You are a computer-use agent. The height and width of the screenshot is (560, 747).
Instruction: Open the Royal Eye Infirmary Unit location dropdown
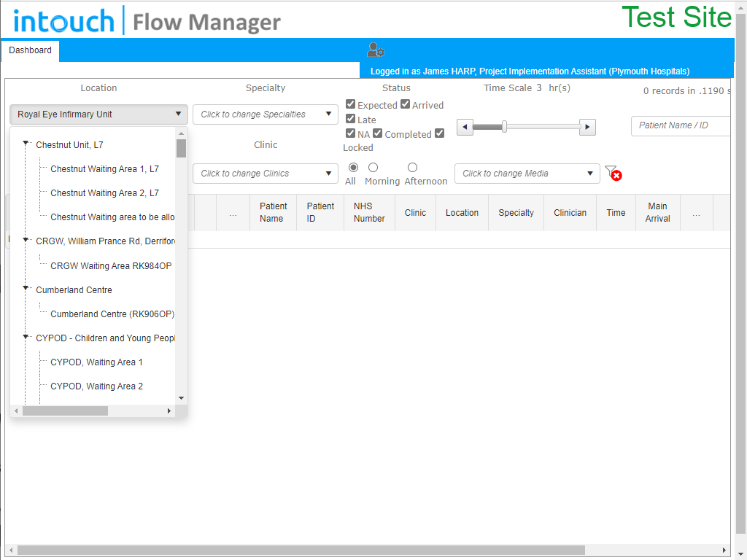tap(98, 114)
